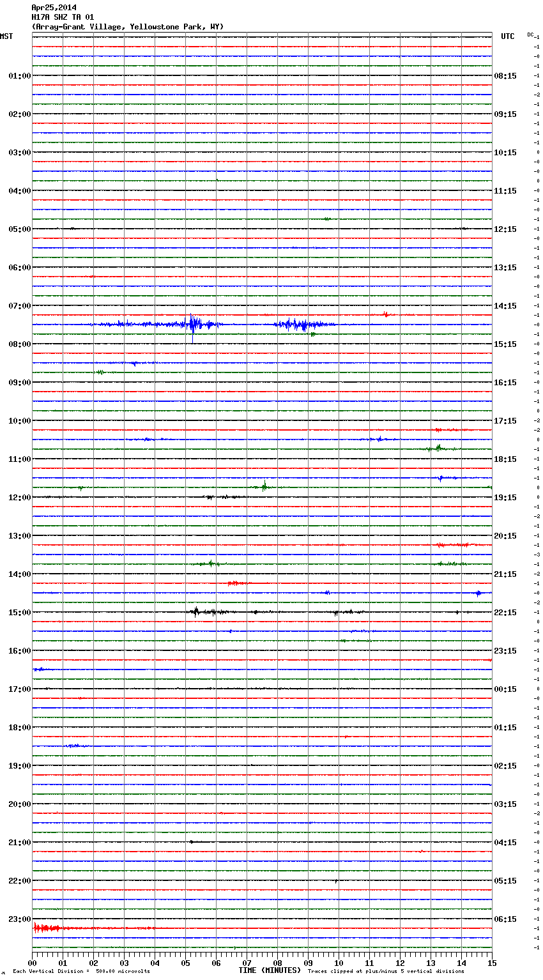Select the 06:00 MST time label
Viewport: 543px width, 980px height.
(19, 268)
